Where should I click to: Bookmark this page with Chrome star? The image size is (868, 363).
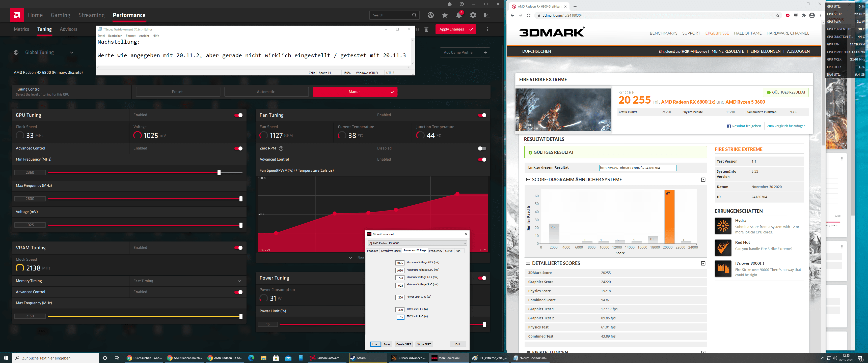(x=777, y=15)
